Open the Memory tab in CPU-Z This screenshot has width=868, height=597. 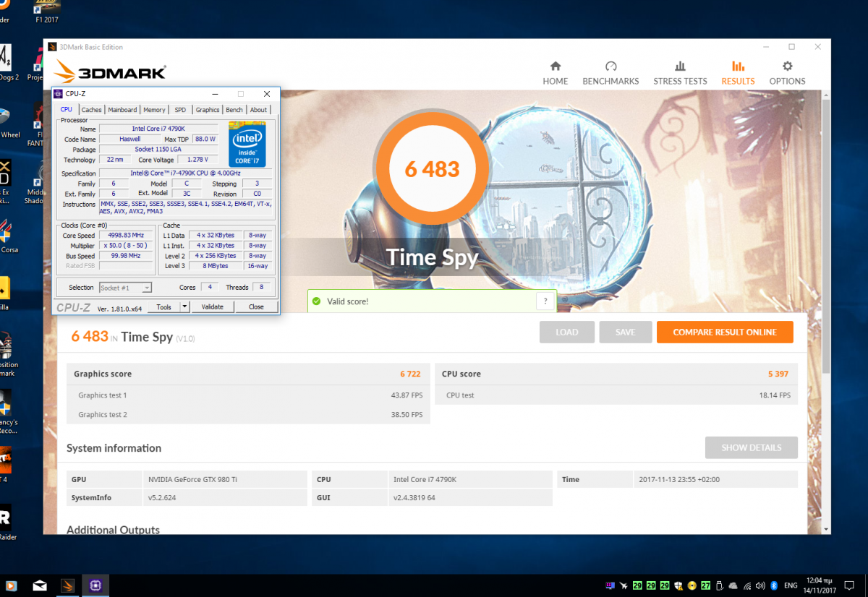tap(154, 110)
